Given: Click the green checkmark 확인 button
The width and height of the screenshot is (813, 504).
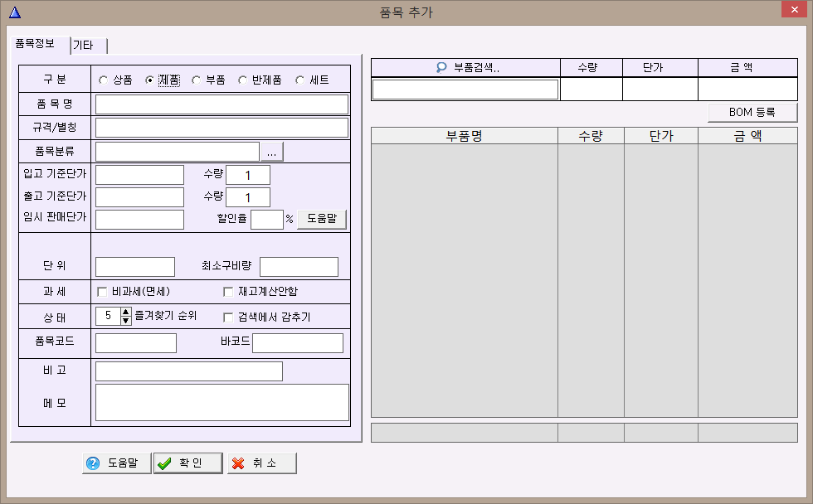Looking at the screenshot, I should pos(188,463).
